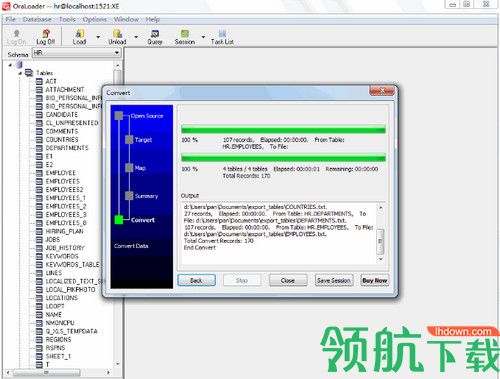Select the LOOPT table icon

pyautogui.click(x=39, y=306)
